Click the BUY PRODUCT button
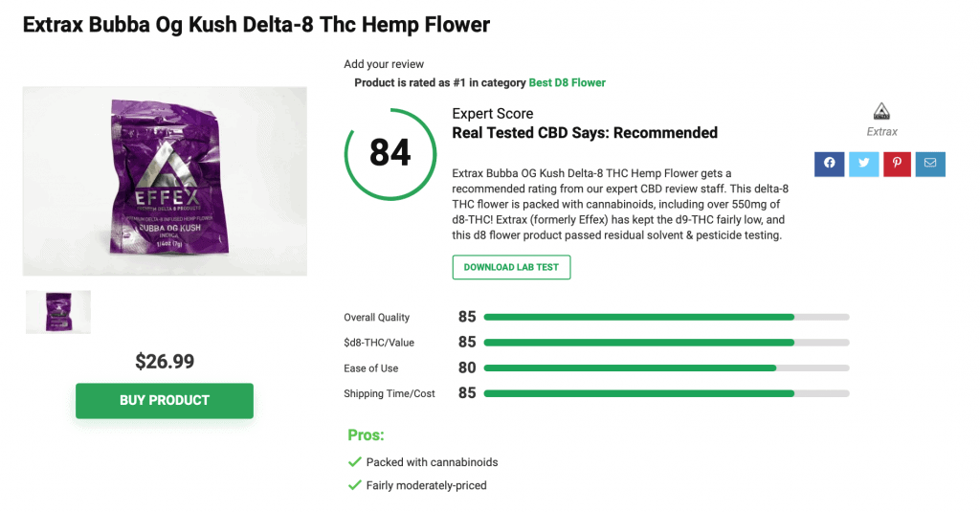Image resolution: width=980 pixels, height=512 pixels. tap(165, 401)
